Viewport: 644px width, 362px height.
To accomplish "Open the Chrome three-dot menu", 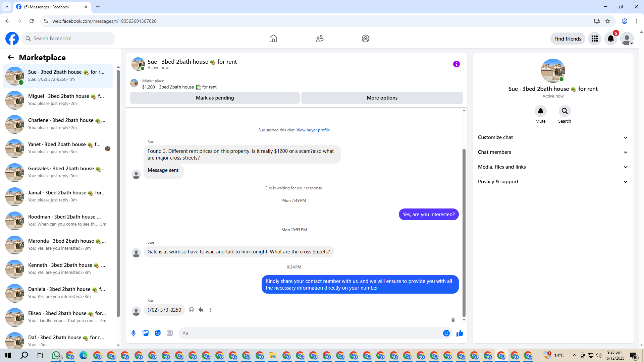I will (637, 21).
